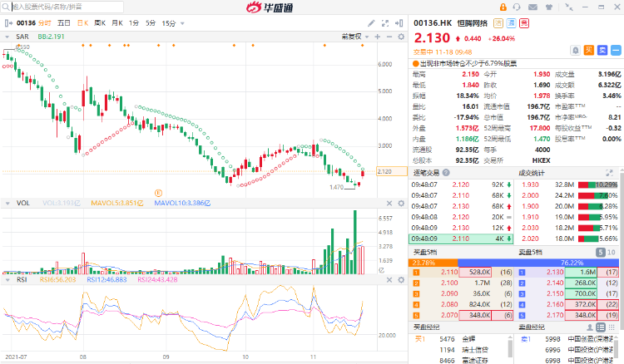
Task: Click the 2.120 current price axis label
Action: [392, 172]
